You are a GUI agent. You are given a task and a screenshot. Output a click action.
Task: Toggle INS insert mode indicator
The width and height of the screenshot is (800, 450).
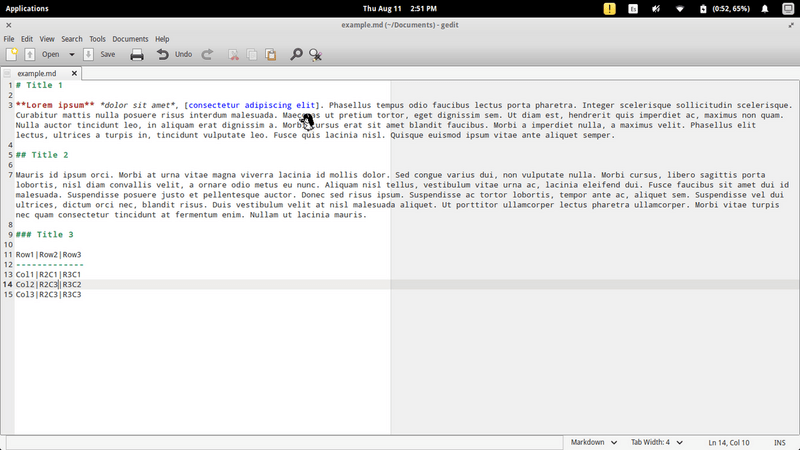click(x=780, y=442)
